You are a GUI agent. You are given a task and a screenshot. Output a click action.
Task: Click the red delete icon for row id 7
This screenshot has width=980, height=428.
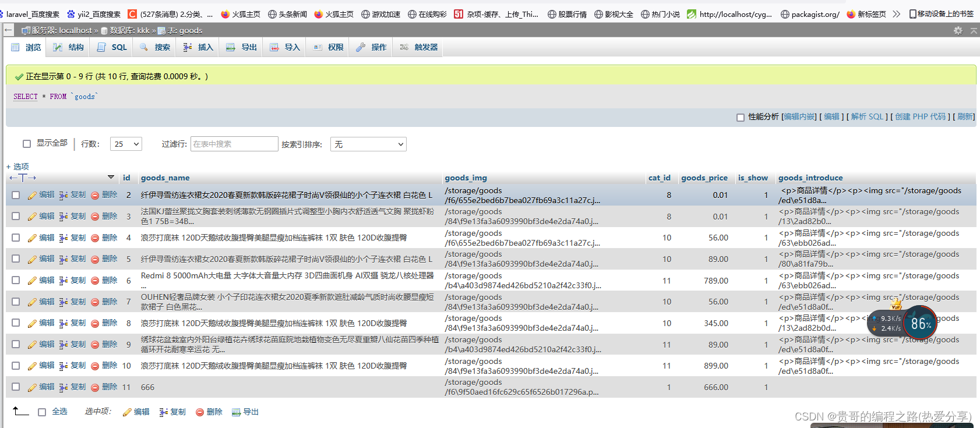pyautogui.click(x=95, y=302)
